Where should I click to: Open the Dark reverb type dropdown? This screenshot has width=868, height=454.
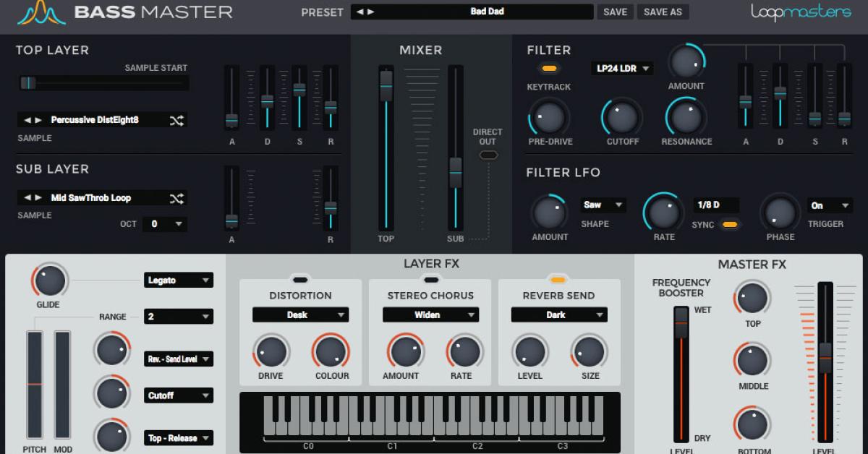click(558, 314)
